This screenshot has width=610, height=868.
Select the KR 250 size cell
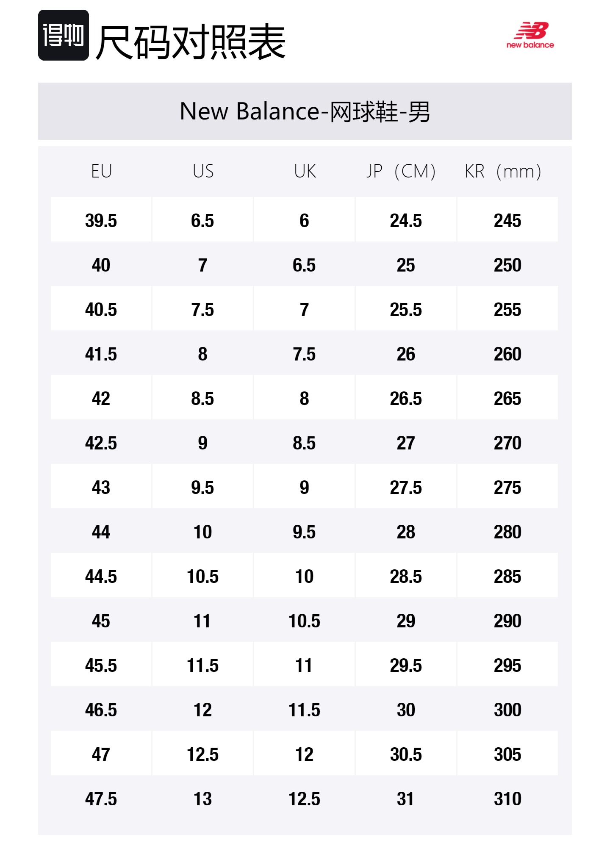coord(507,265)
